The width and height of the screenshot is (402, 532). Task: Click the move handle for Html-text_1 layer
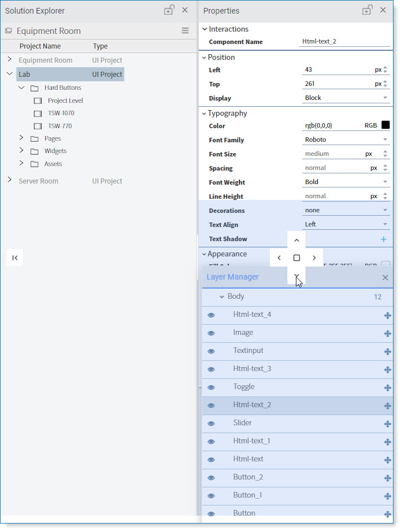387,442
